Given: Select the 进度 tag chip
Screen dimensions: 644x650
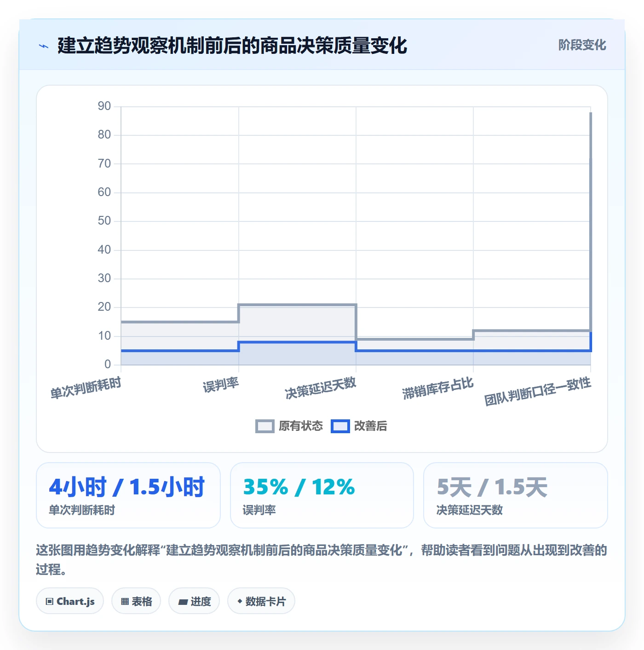Looking at the screenshot, I should click(x=194, y=601).
